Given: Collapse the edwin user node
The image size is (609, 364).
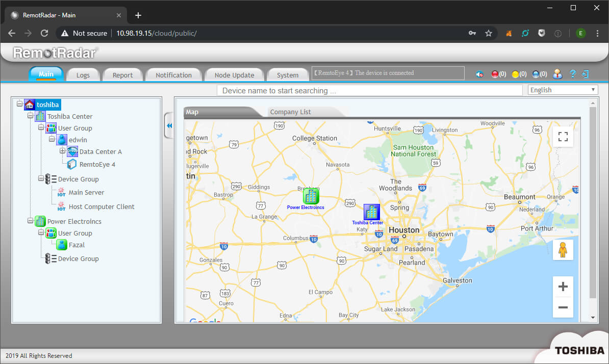Looking at the screenshot, I should point(52,139).
